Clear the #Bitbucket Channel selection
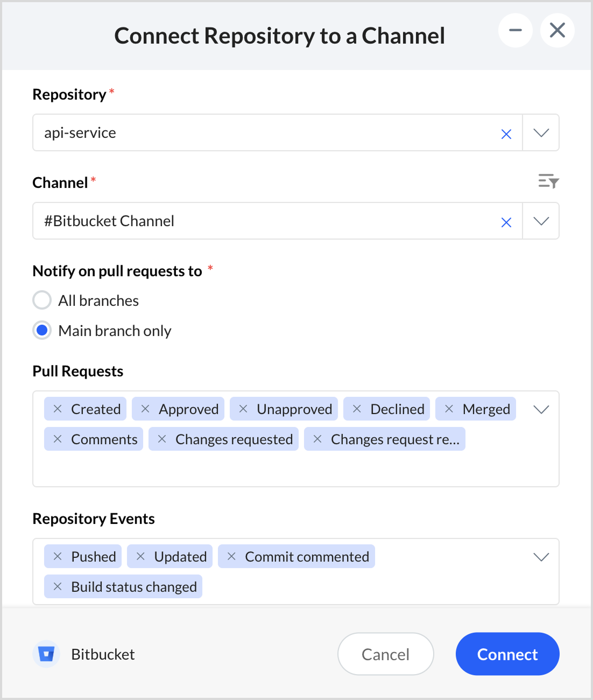Screen dimensions: 593x700 pyautogui.click(x=506, y=222)
